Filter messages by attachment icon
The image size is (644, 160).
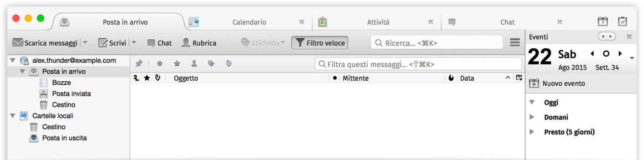click(229, 63)
